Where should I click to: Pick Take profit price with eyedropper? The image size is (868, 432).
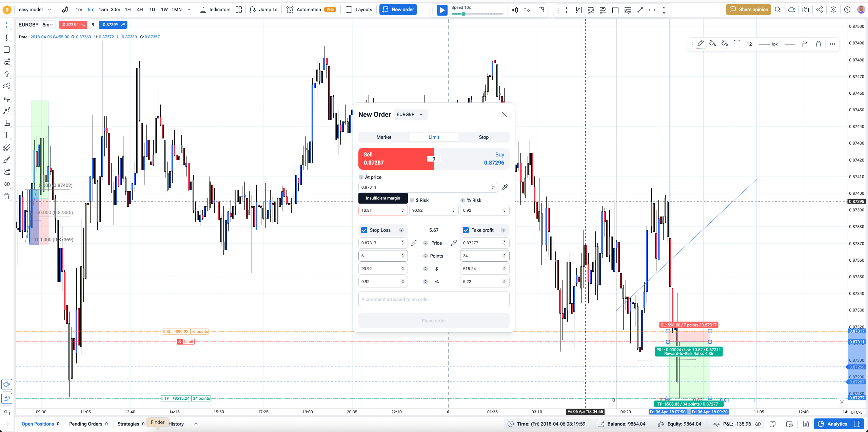(454, 243)
